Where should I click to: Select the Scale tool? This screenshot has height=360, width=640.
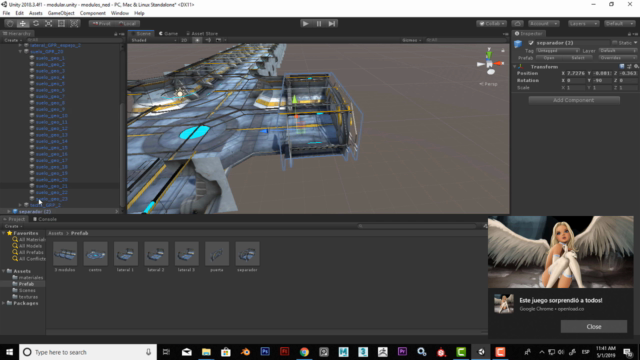49,24
